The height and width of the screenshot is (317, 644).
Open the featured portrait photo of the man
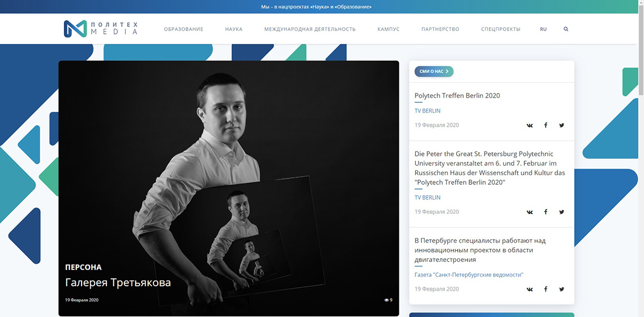[x=229, y=188]
